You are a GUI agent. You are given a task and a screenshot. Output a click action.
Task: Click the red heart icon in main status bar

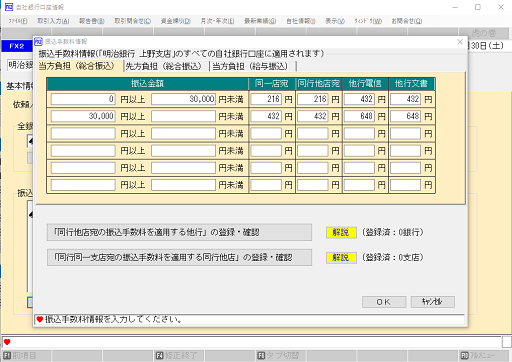click(7, 342)
